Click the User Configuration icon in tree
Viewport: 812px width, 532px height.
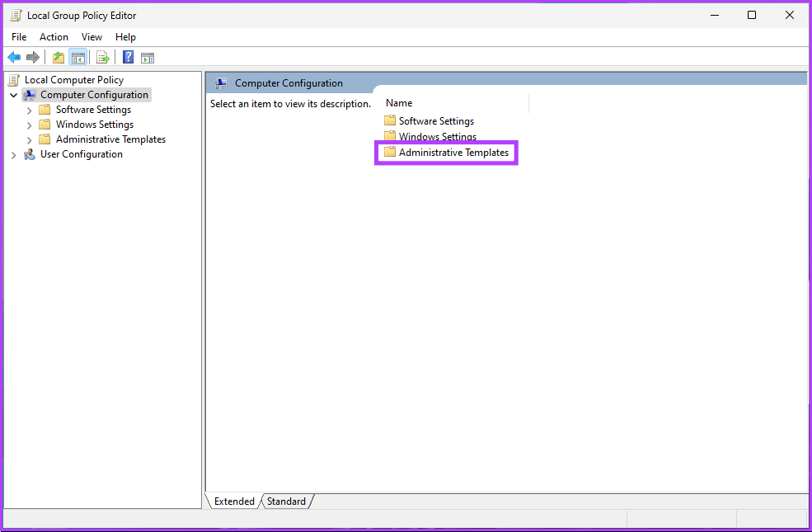pyautogui.click(x=30, y=154)
